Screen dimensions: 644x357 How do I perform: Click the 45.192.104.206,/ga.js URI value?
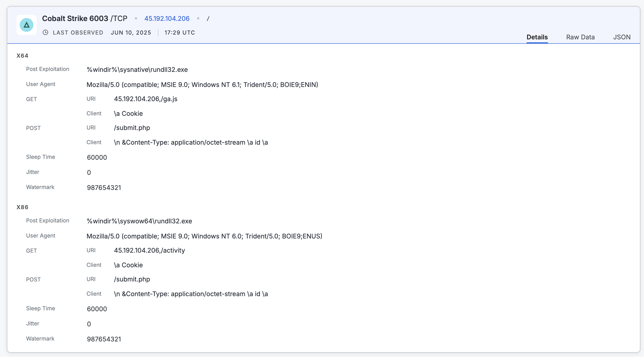click(146, 99)
